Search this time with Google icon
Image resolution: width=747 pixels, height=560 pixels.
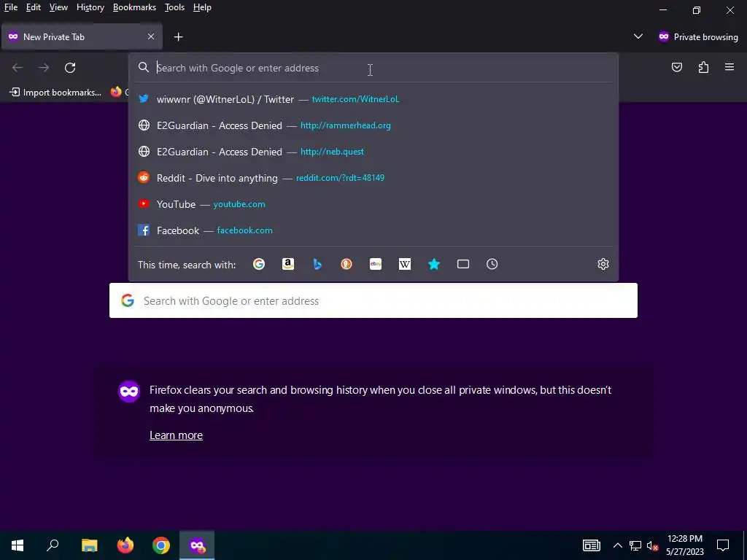click(259, 264)
